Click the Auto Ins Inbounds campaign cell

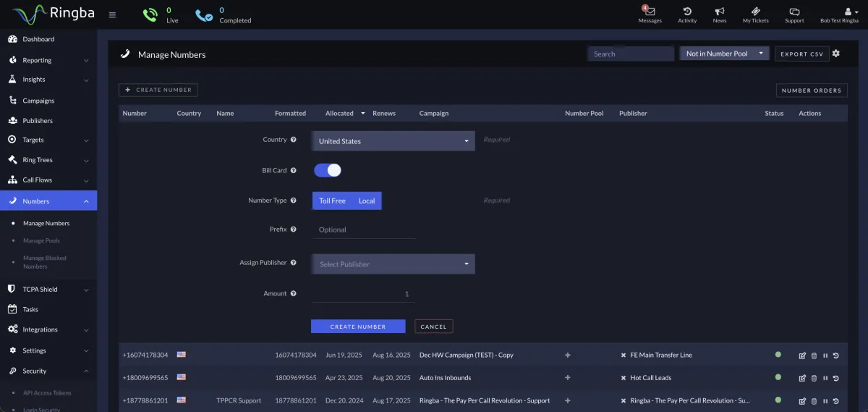pyautogui.click(x=445, y=378)
